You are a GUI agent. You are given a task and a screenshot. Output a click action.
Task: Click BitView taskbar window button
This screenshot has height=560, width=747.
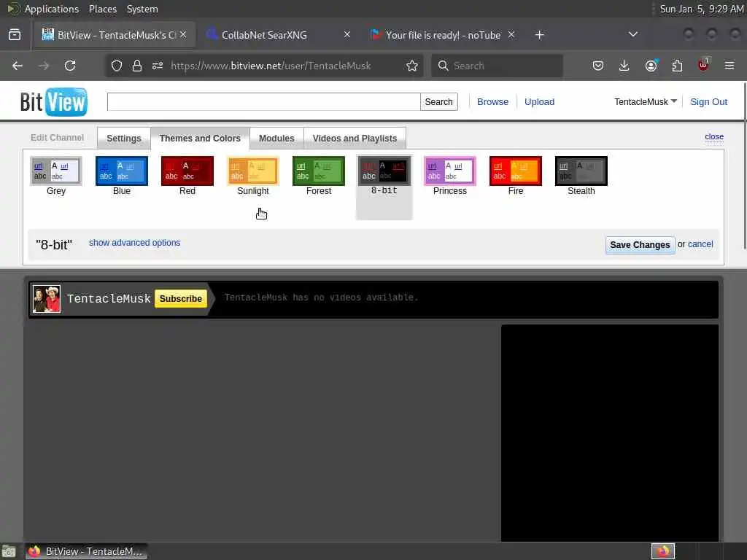[x=86, y=551]
